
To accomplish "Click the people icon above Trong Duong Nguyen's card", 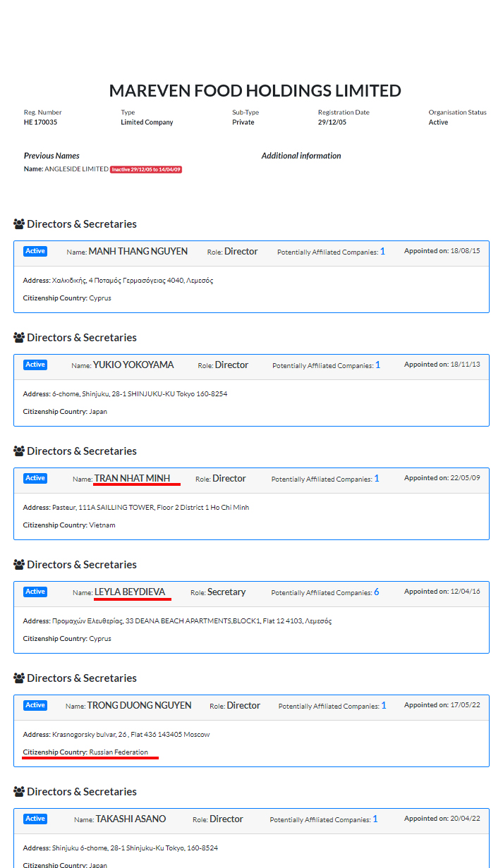I will [19, 678].
